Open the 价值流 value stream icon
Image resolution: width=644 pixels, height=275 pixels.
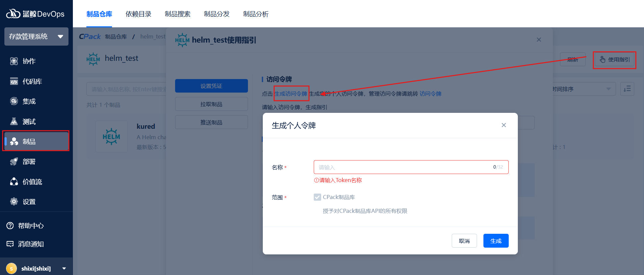pyautogui.click(x=14, y=182)
